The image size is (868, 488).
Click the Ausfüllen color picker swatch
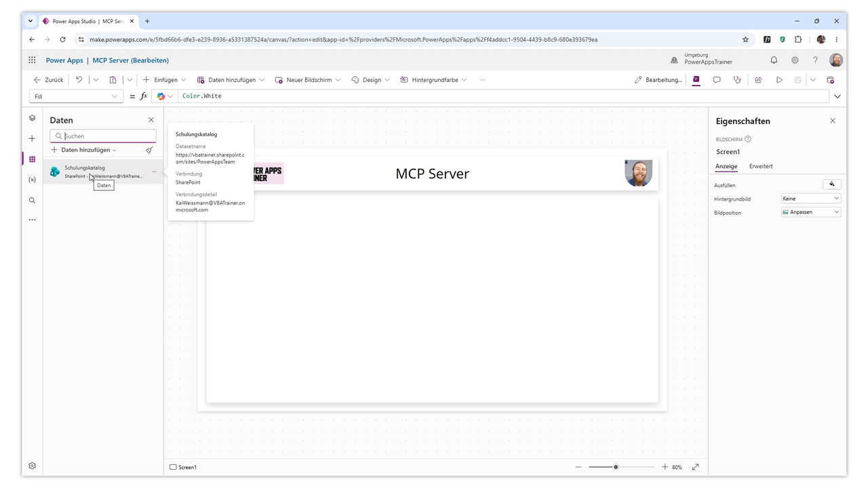[x=832, y=184]
